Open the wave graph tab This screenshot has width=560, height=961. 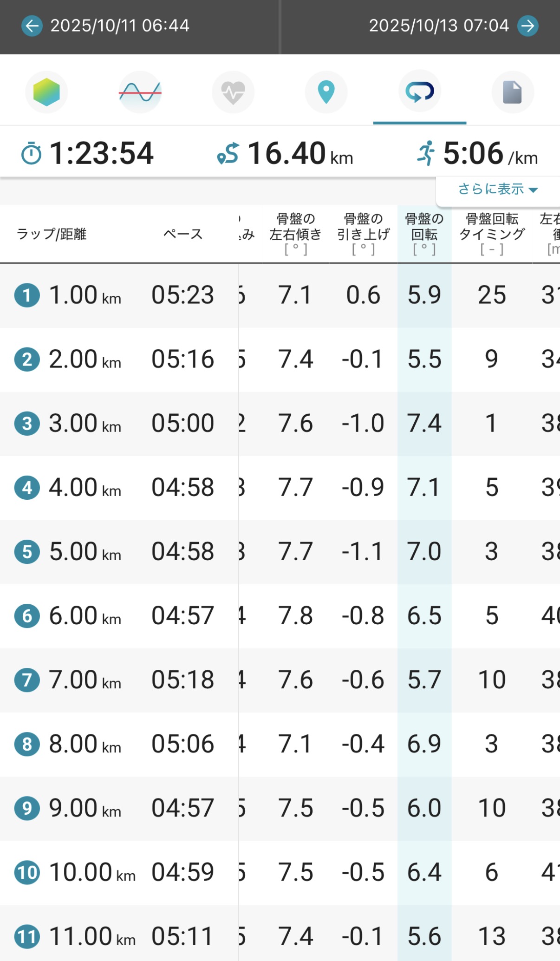140,92
